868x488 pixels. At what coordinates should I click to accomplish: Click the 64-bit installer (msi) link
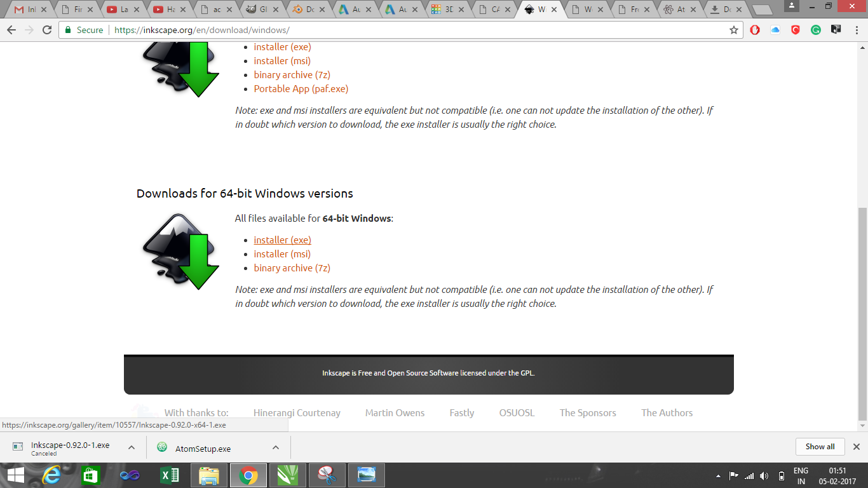click(x=282, y=254)
